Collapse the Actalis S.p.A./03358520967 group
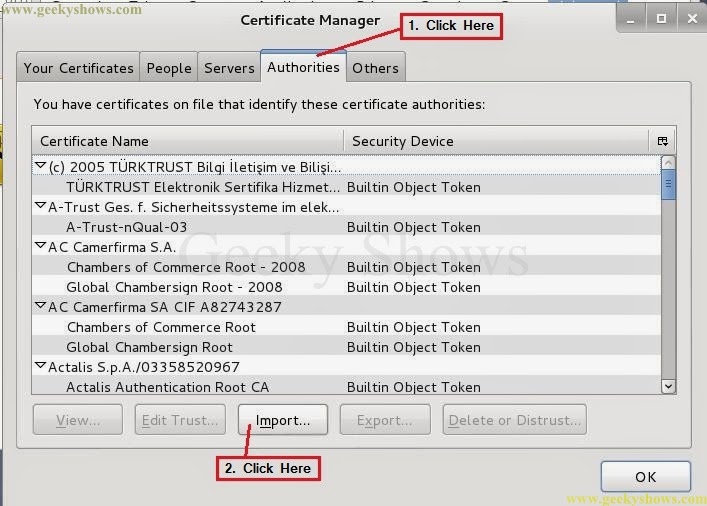Image resolution: width=707 pixels, height=506 pixels. point(40,367)
